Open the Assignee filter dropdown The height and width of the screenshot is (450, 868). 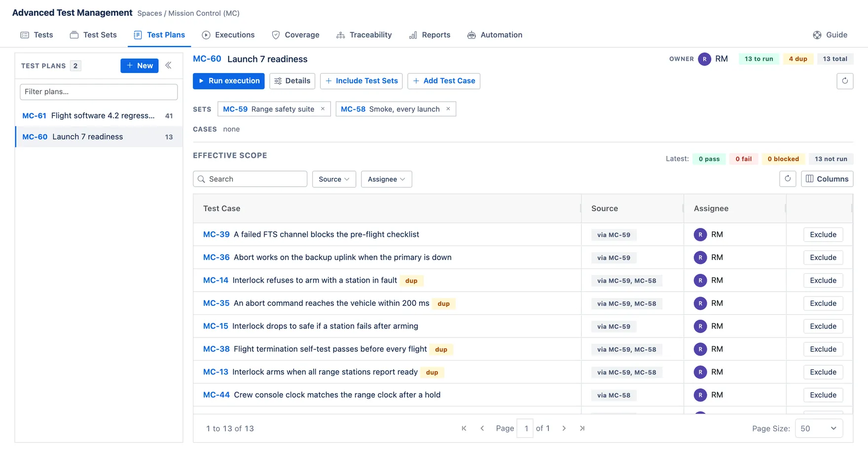click(x=386, y=179)
